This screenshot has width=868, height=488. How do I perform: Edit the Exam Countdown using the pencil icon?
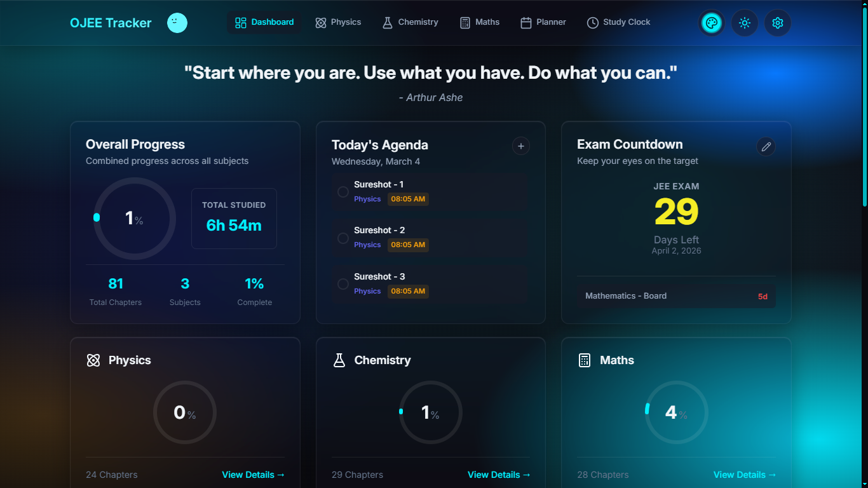point(766,146)
